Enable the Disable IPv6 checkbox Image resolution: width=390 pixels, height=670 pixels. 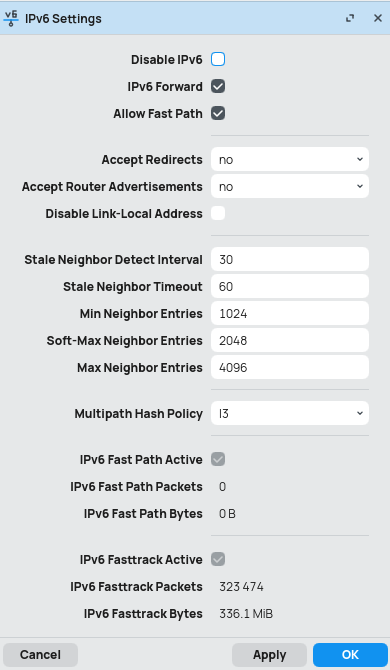pos(218,59)
